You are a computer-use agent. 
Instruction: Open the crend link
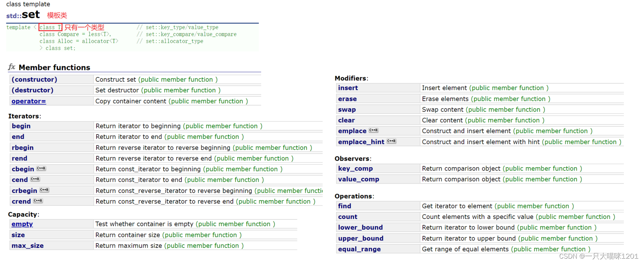(21, 202)
